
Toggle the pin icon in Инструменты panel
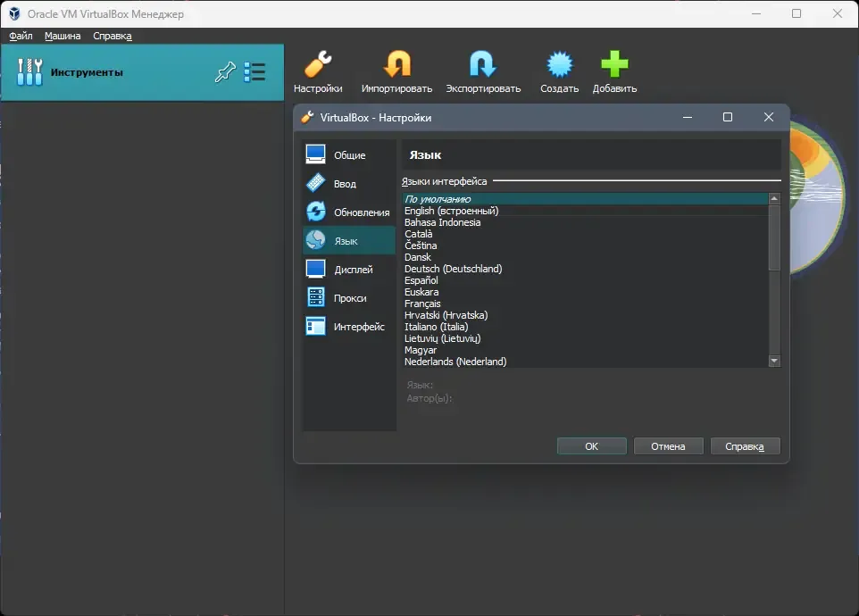(225, 71)
